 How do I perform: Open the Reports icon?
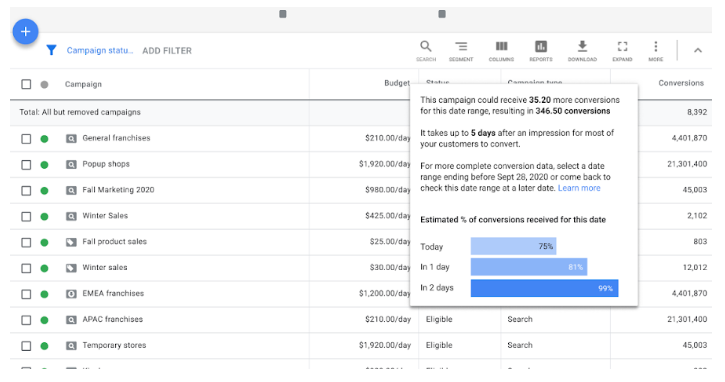tap(541, 51)
